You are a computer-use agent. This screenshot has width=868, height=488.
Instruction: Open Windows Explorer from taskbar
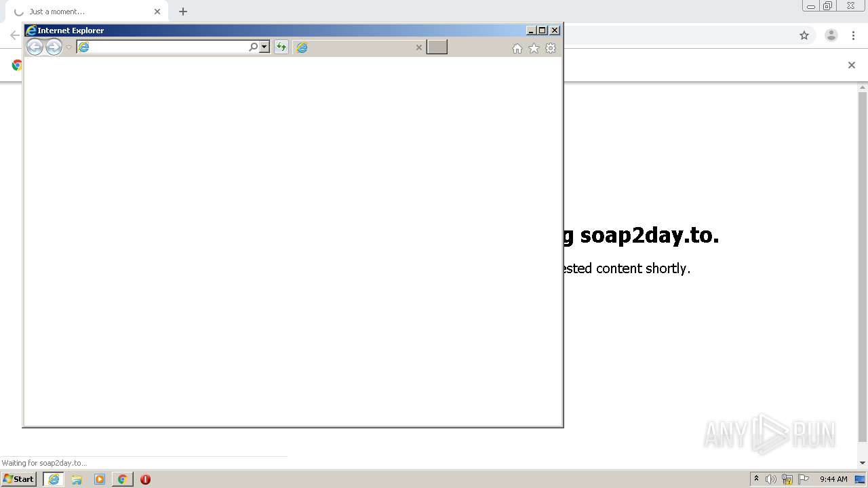click(77, 479)
